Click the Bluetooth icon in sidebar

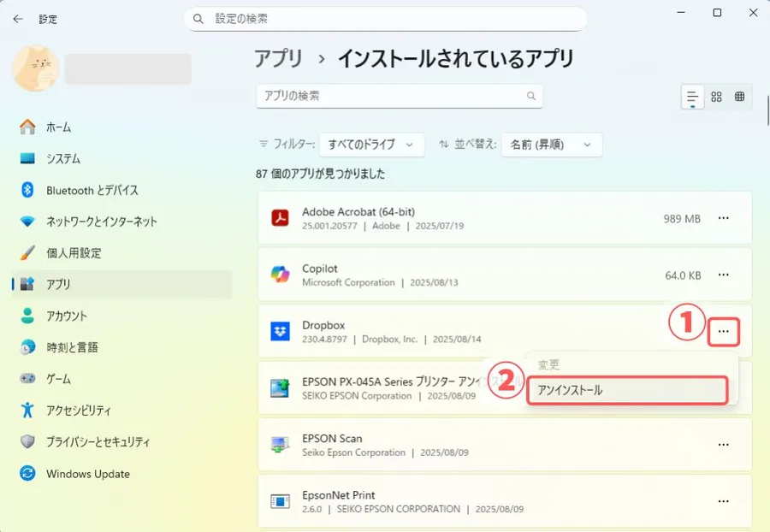coord(27,190)
